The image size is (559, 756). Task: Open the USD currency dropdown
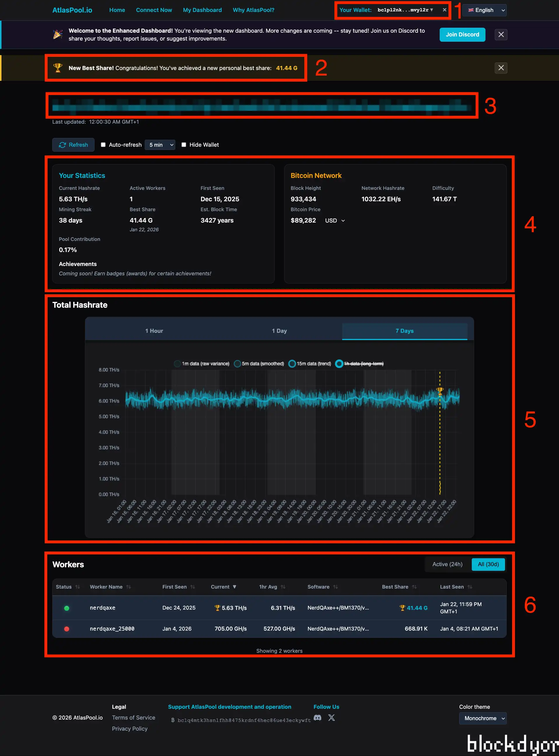[335, 220]
